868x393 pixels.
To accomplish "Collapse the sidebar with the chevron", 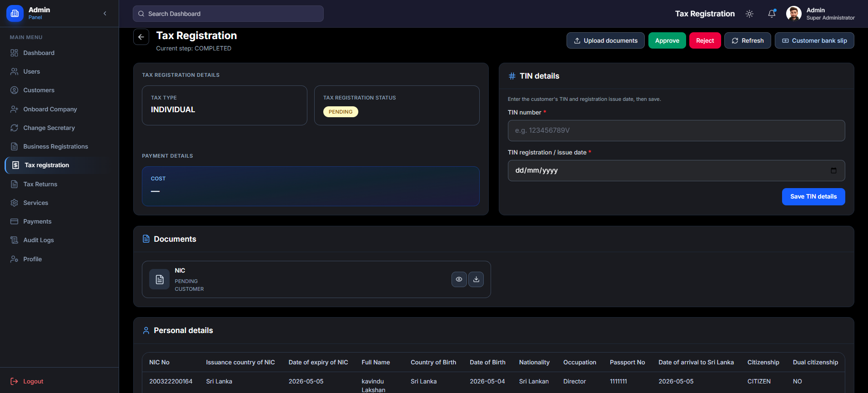I will pos(105,14).
